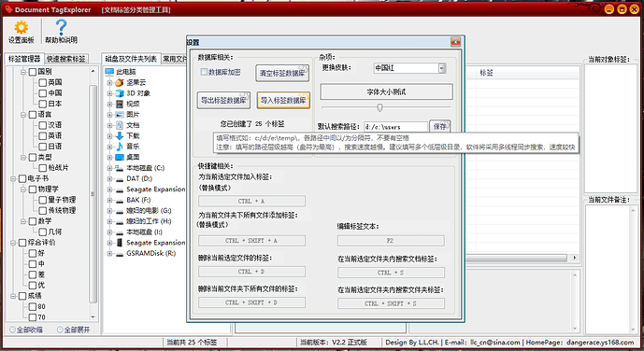Close the 设置 dialog with the X

tap(455, 42)
